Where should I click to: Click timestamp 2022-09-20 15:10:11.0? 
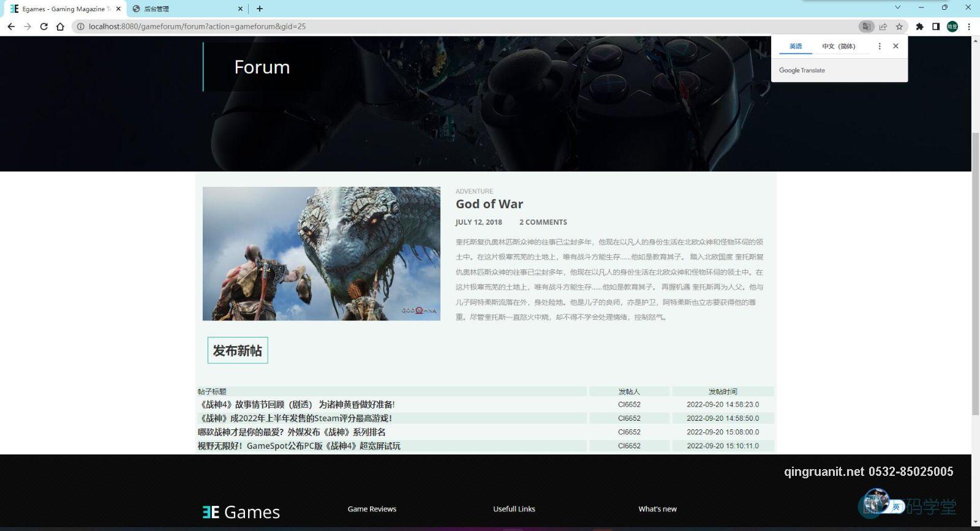(x=723, y=446)
